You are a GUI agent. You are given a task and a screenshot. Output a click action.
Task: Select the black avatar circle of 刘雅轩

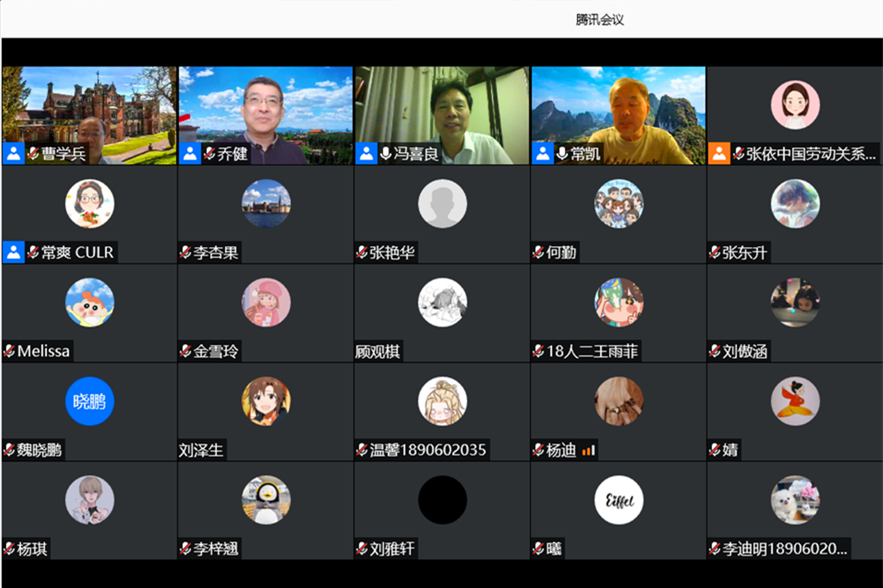pyautogui.click(x=442, y=500)
